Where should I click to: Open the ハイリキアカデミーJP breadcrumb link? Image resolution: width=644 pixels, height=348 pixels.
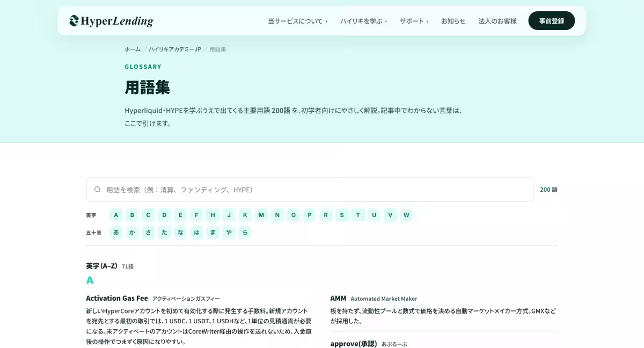pos(175,49)
